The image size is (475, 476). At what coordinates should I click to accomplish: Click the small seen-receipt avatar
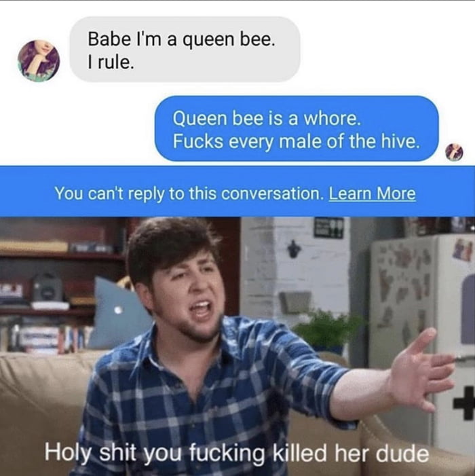click(x=454, y=151)
